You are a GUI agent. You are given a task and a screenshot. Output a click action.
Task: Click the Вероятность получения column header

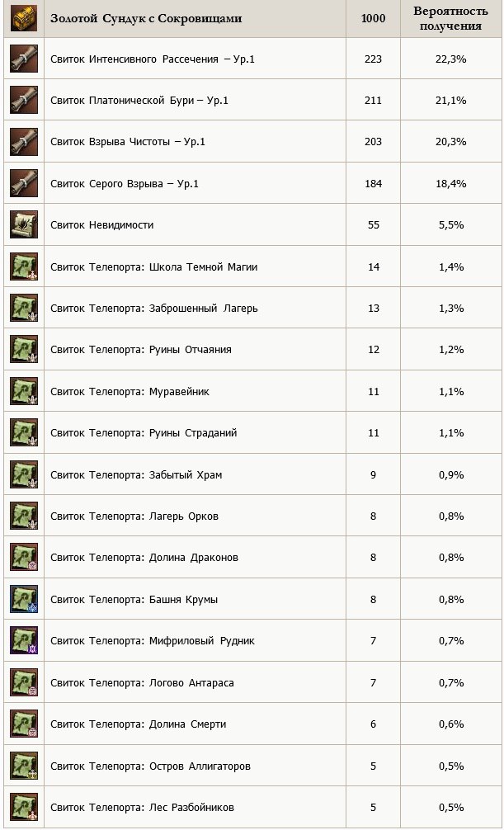pyautogui.click(x=450, y=18)
